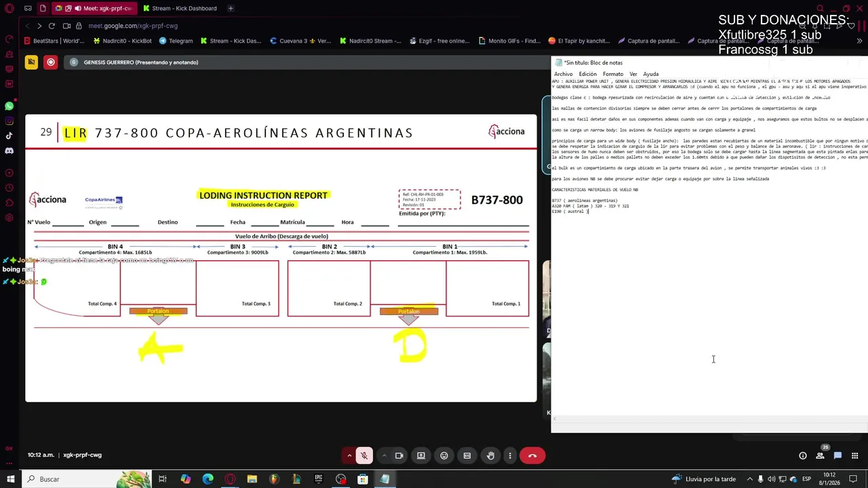868x488 pixels.
Task: Leave the call with red hang-up button
Action: click(x=532, y=455)
